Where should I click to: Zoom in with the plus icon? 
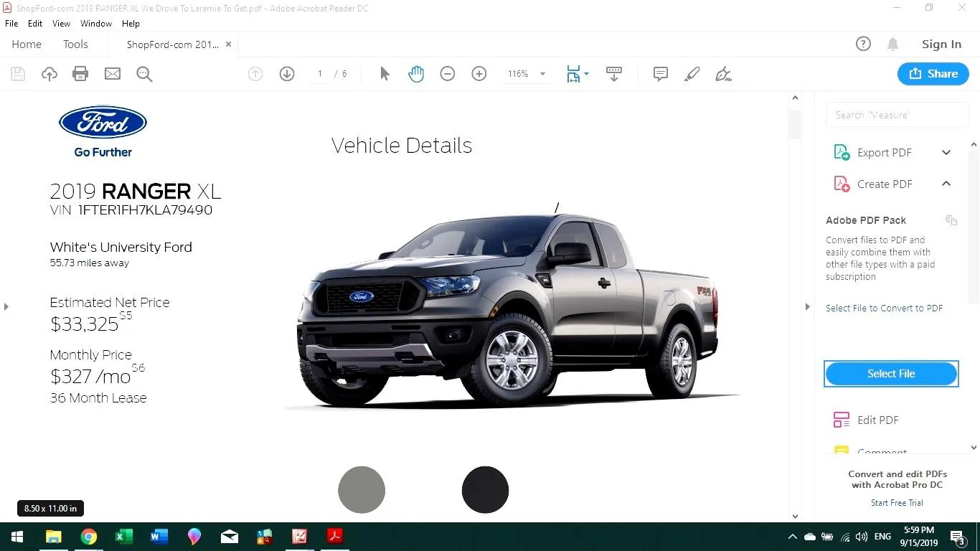pos(479,74)
